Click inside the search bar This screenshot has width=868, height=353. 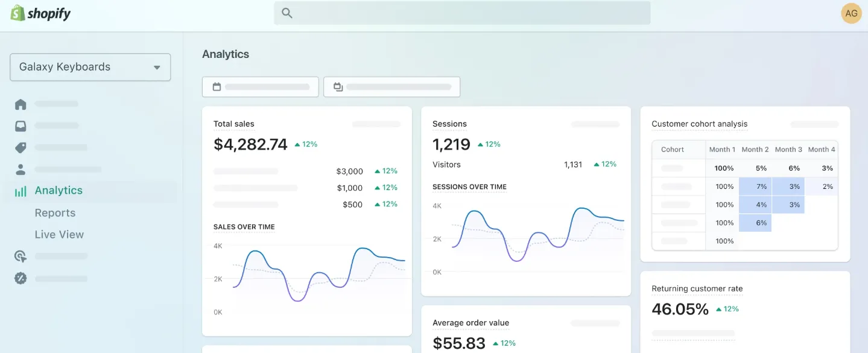click(461, 13)
